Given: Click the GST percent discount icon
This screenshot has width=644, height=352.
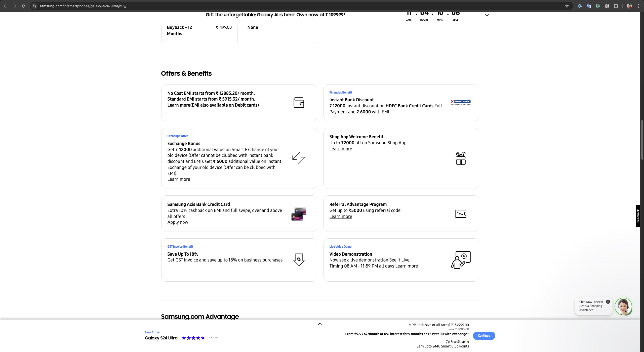Looking at the screenshot, I should coord(299,260).
